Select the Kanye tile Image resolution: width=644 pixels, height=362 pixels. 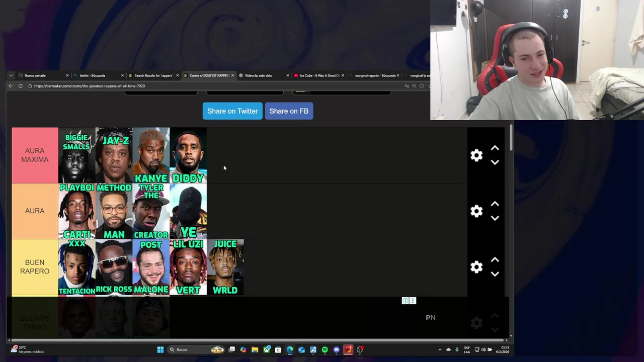[x=151, y=155]
